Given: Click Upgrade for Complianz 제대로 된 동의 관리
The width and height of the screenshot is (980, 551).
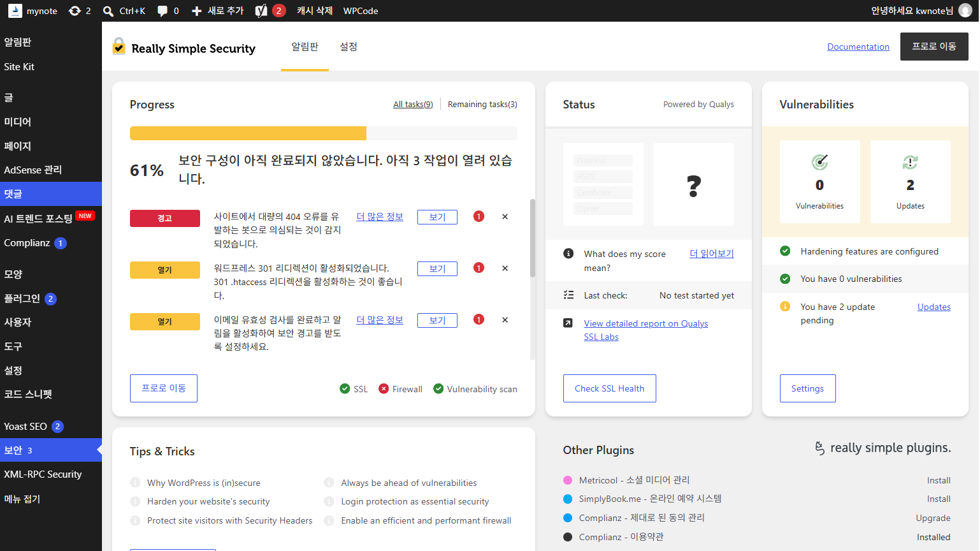Looking at the screenshot, I should 933,518.
